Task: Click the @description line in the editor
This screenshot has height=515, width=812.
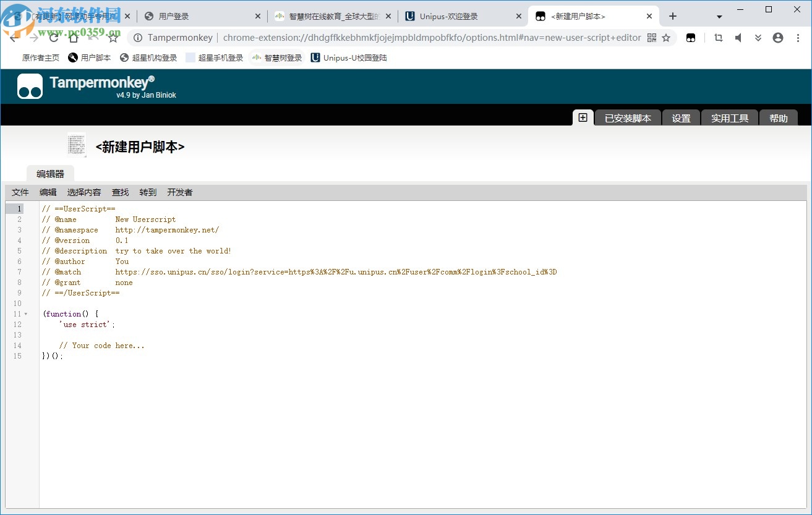Action: point(137,251)
